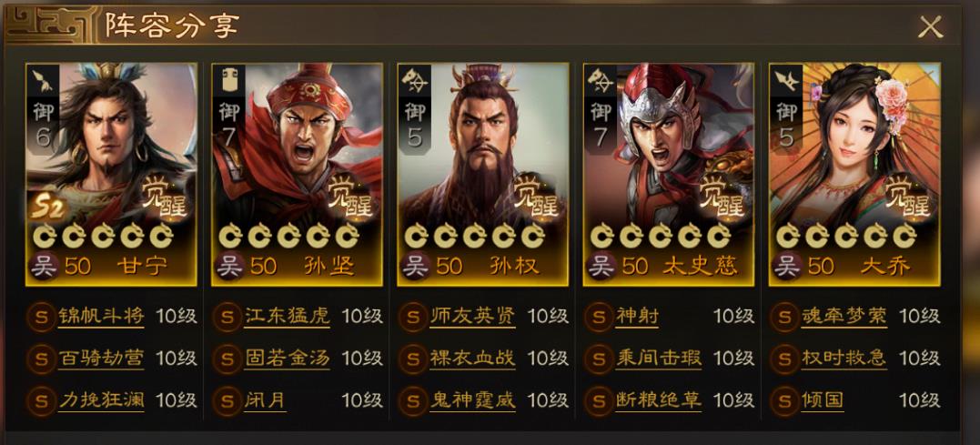This screenshot has width=980, height=445.
Task: Close the 阵容分享 dialog
Action: coord(930,27)
